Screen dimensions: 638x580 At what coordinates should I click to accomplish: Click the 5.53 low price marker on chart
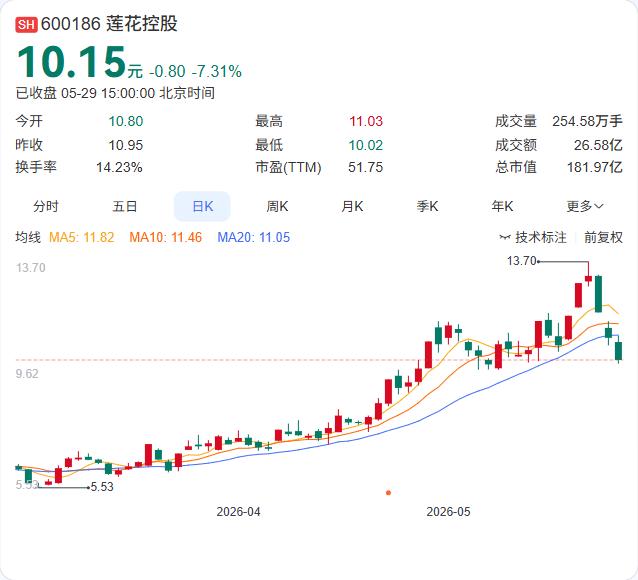pyautogui.click(x=102, y=487)
